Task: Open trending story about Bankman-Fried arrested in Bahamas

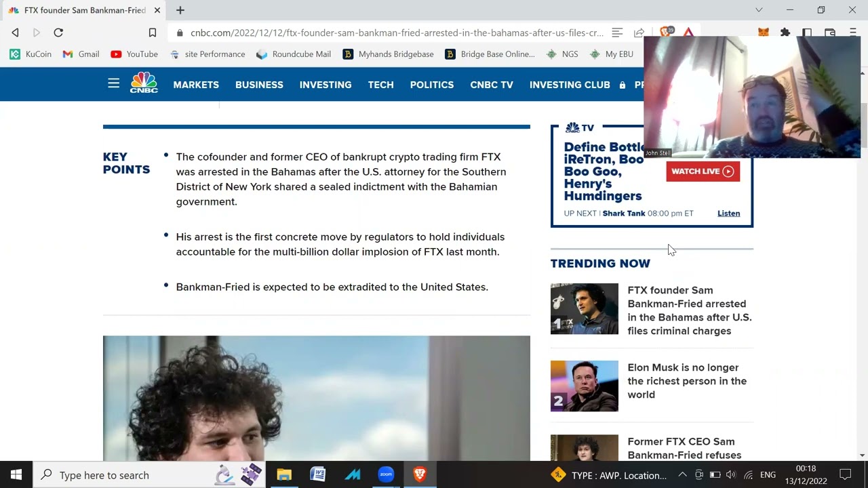Action: click(x=690, y=310)
